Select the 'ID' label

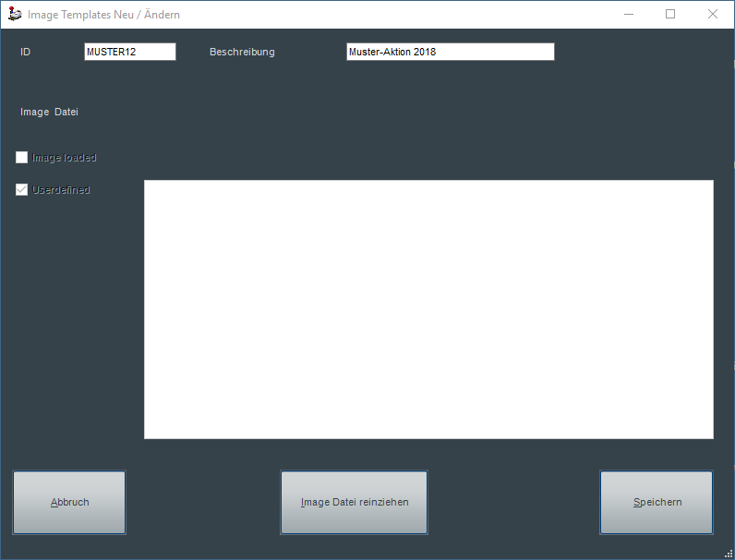(26, 53)
